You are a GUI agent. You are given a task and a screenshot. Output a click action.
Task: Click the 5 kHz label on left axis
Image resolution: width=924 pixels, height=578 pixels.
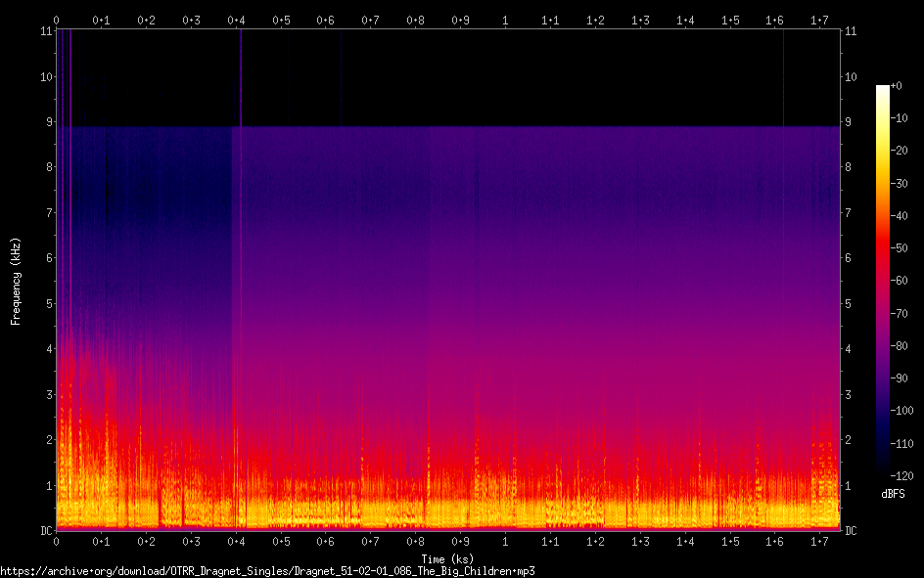click(46, 304)
